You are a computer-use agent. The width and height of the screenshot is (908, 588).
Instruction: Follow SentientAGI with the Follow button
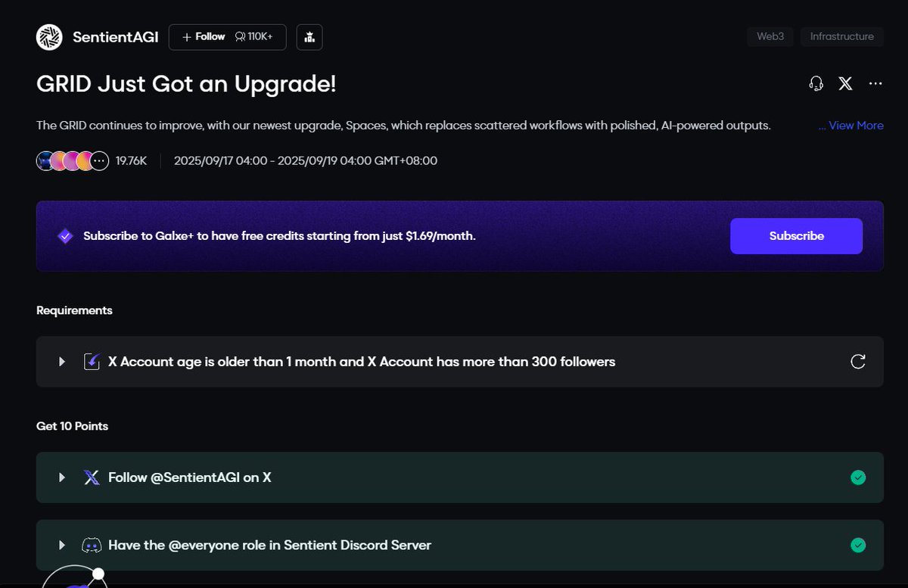227,36
